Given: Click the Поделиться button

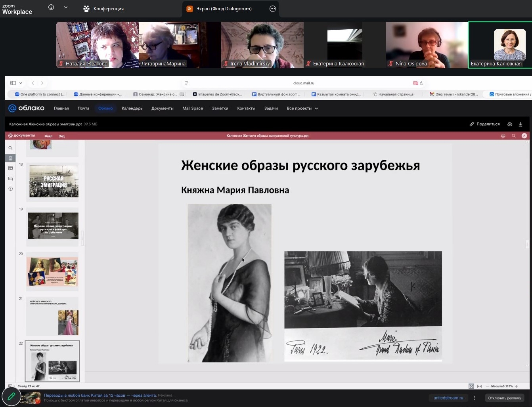Looking at the screenshot, I should (484, 124).
